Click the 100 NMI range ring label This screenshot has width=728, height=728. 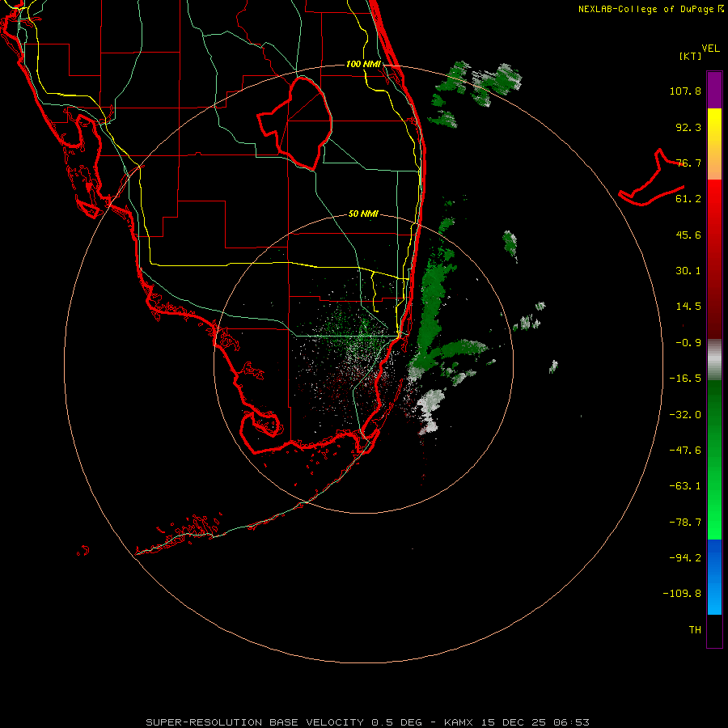[x=363, y=64]
